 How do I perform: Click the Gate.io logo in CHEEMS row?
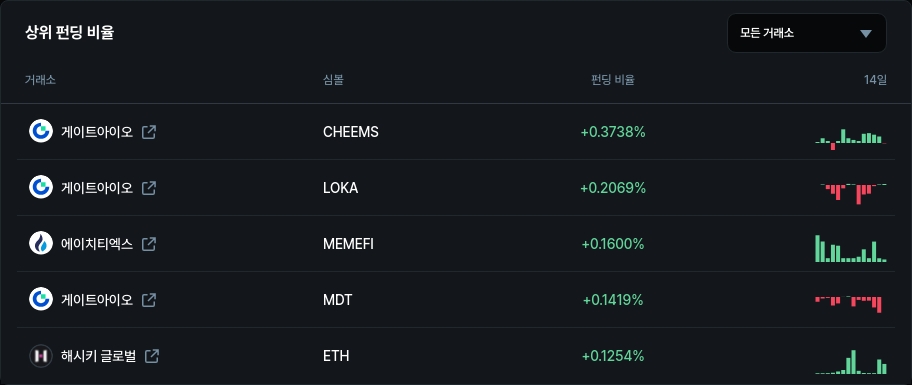41,131
